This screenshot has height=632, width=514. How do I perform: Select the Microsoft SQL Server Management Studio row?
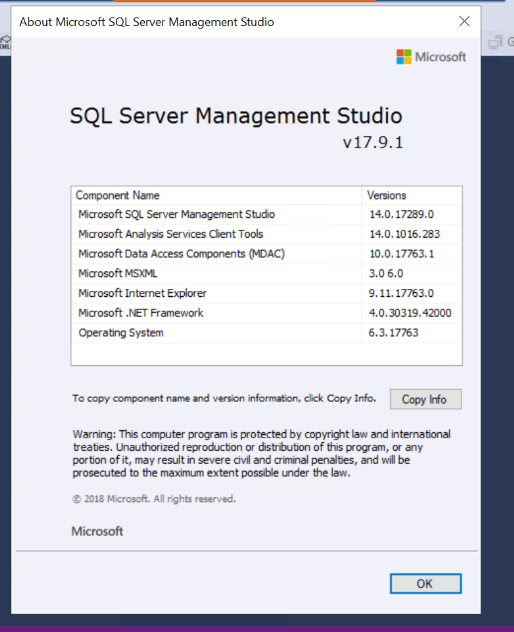(x=266, y=214)
